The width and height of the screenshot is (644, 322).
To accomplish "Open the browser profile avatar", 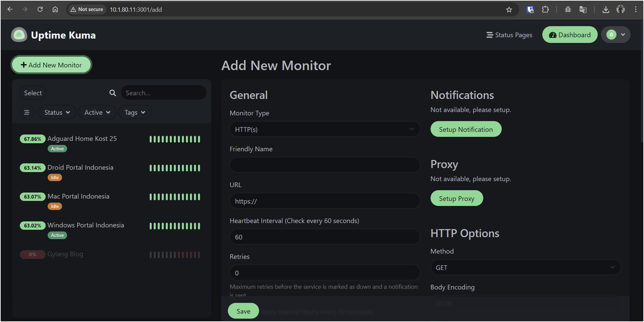I will [x=621, y=9].
